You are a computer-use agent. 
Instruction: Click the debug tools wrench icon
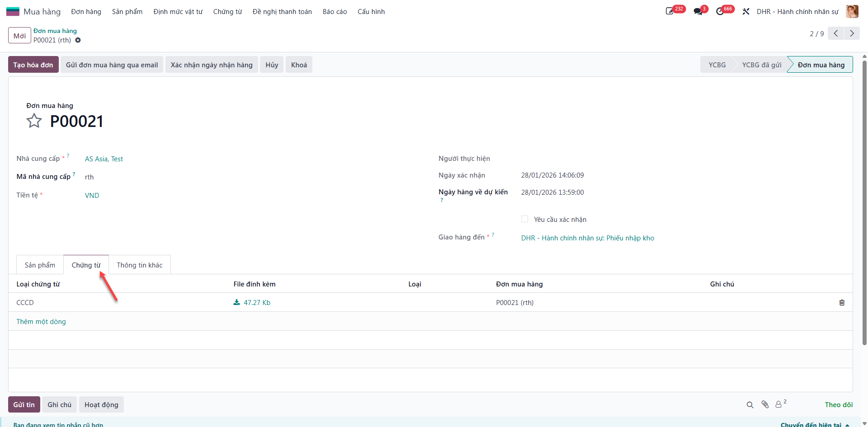pyautogui.click(x=746, y=11)
